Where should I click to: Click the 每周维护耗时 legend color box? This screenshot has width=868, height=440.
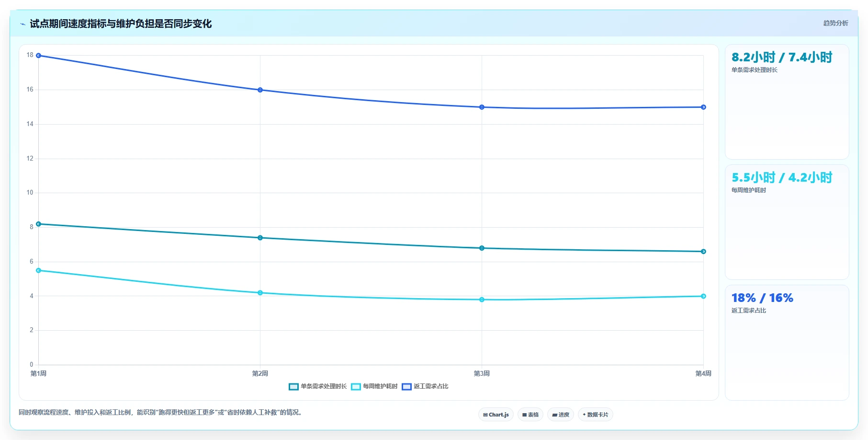pyautogui.click(x=356, y=387)
